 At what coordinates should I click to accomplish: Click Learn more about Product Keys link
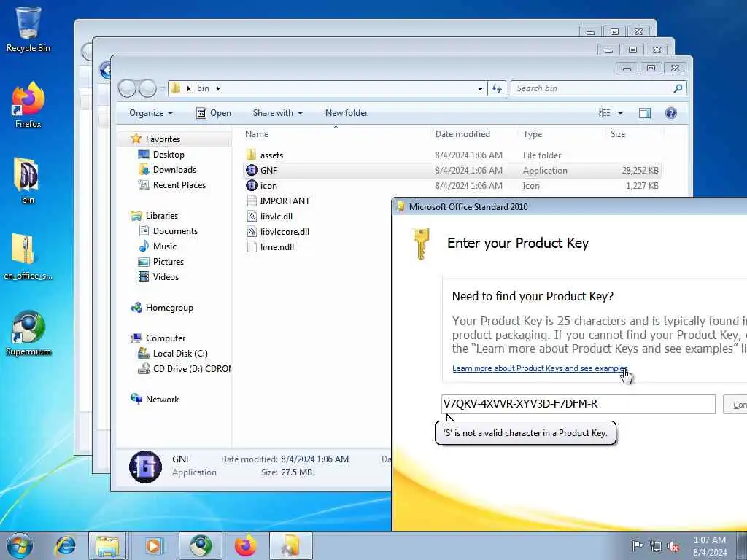(x=540, y=368)
